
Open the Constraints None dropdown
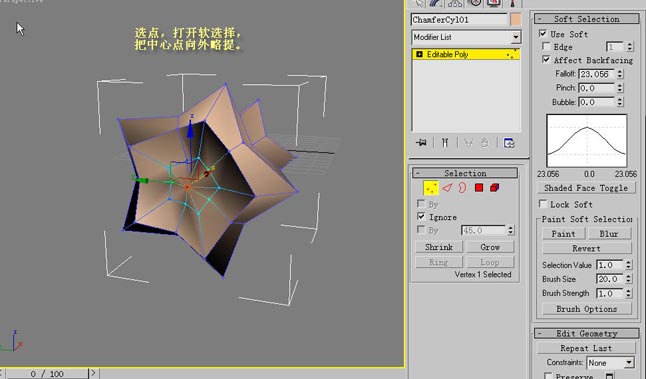pyautogui.click(x=610, y=363)
